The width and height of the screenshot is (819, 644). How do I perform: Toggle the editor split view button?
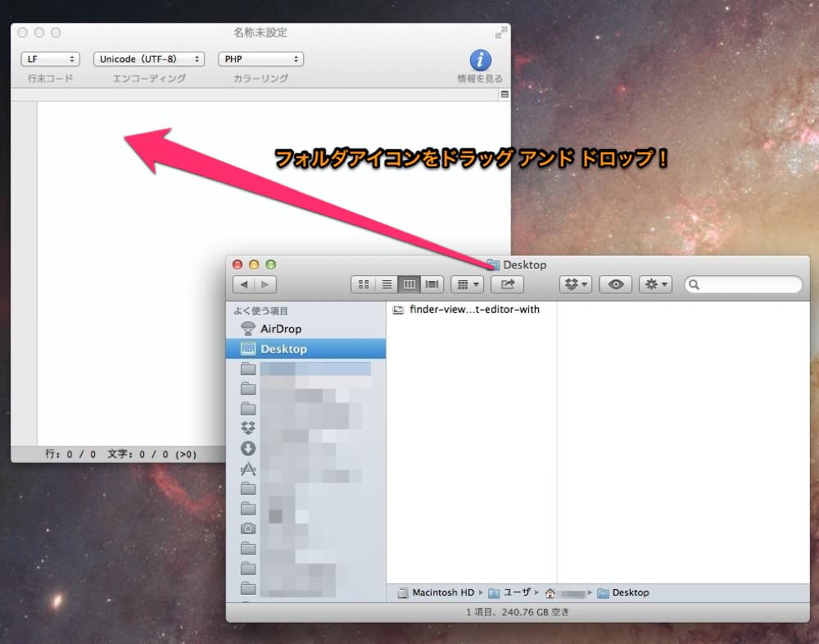(x=505, y=94)
